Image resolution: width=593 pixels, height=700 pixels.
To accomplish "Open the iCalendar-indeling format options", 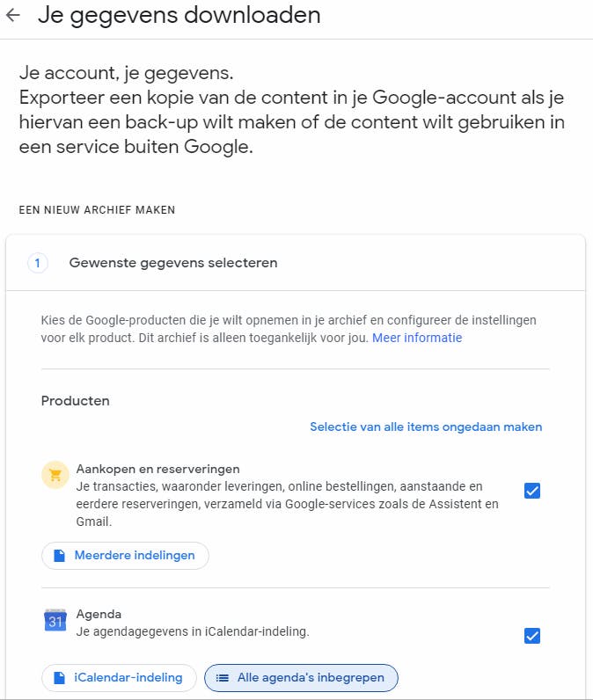I will point(119,678).
